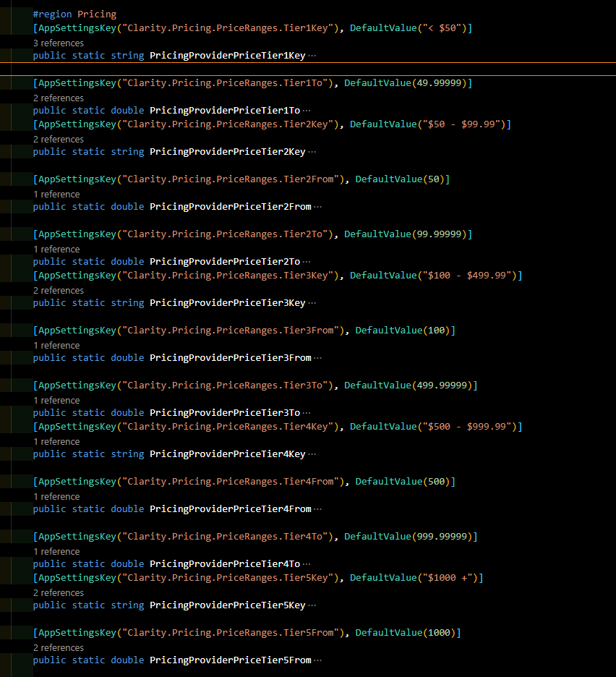Click property name PricingProviderPriceTier5From
The height and width of the screenshot is (677, 616).
[231, 660]
